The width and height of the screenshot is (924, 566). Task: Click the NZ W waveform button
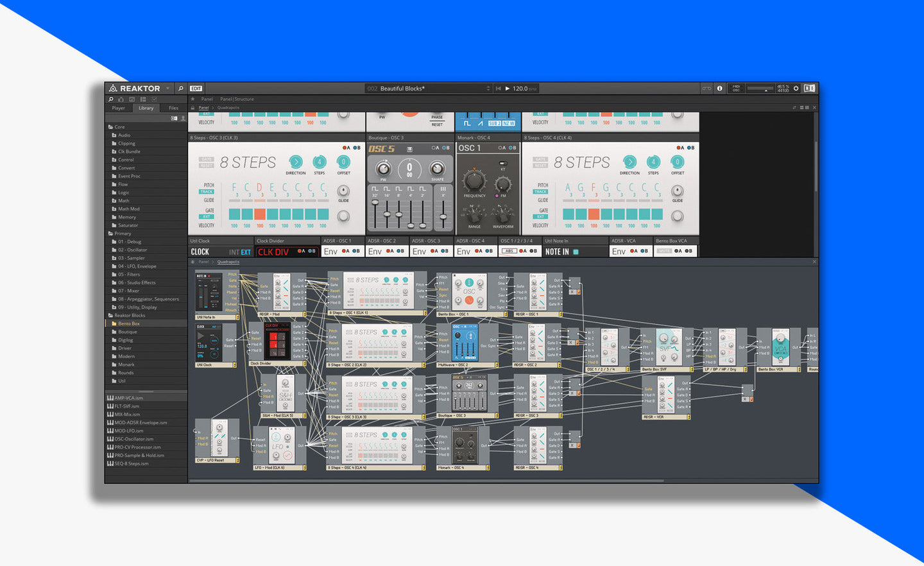pyautogui.click(x=508, y=123)
